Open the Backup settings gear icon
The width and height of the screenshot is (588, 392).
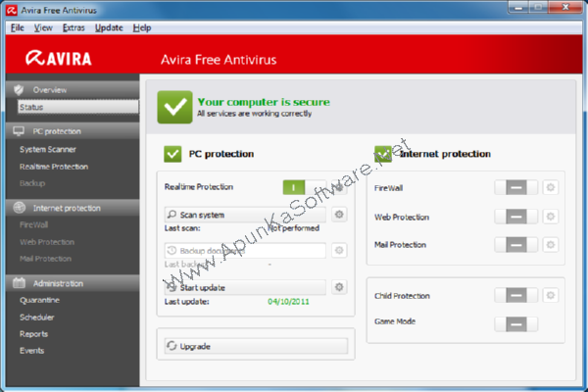pos(339,251)
